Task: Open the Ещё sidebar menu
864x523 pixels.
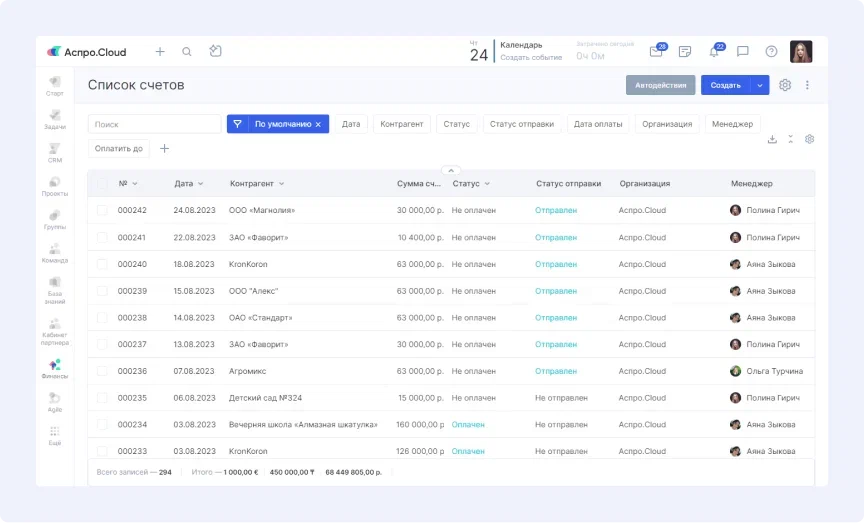Action: (x=55, y=436)
